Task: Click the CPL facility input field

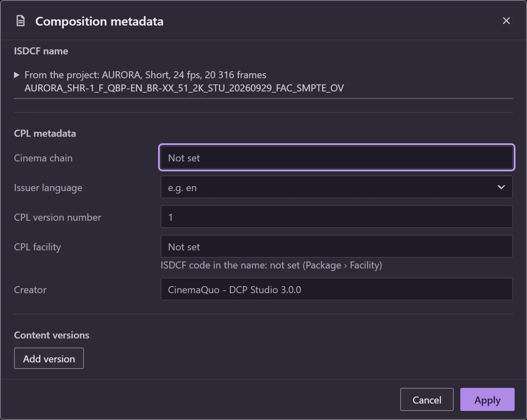Action: (x=337, y=246)
